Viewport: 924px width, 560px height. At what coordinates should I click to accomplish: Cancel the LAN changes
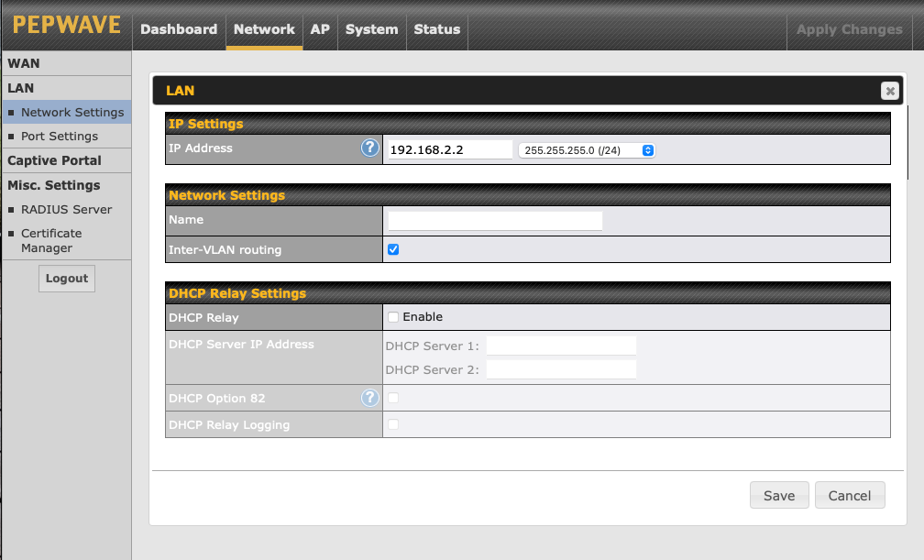tap(849, 495)
